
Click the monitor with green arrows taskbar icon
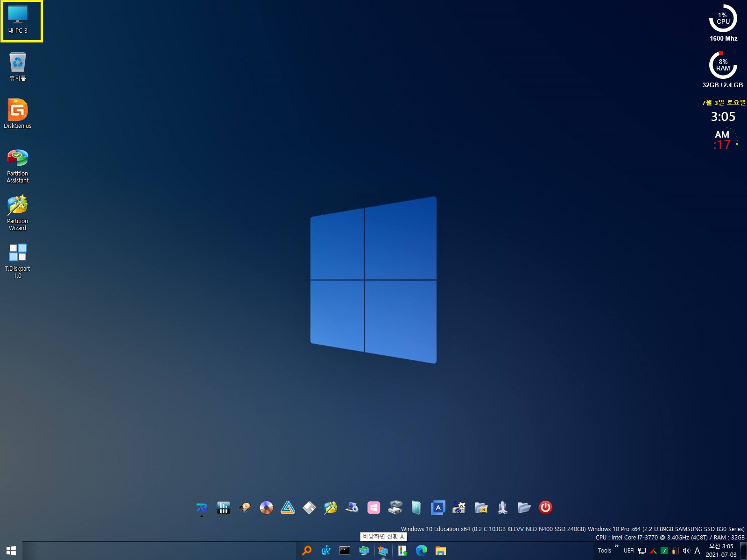click(364, 551)
